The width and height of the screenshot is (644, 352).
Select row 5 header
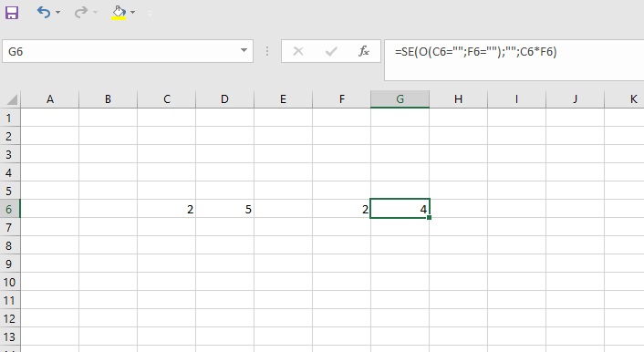click(x=10, y=191)
